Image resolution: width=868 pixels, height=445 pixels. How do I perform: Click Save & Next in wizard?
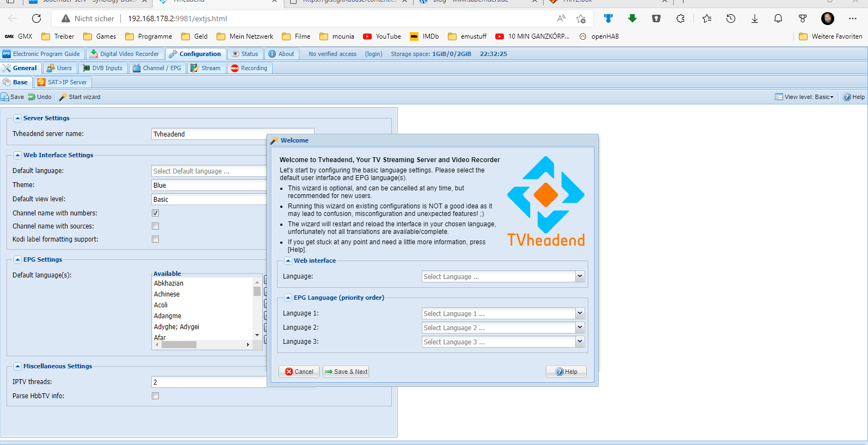click(346, 372)
